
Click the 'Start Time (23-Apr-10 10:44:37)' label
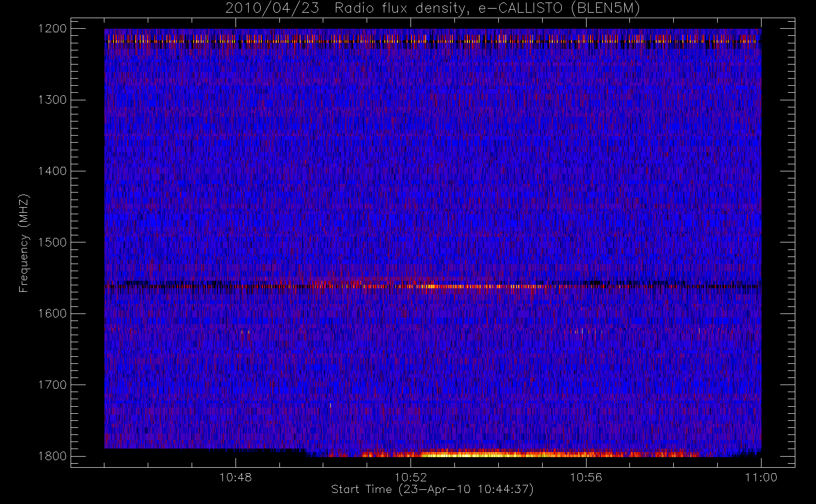point(432,489)
